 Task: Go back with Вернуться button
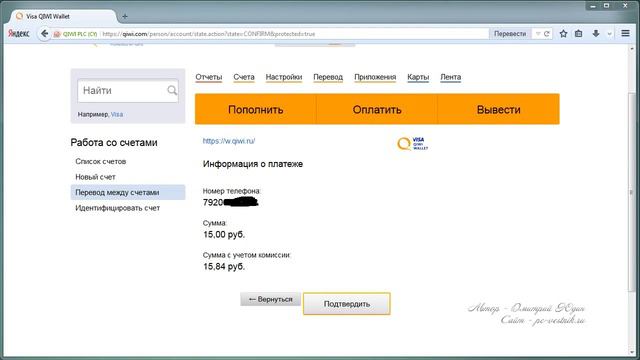pos(270,299)
